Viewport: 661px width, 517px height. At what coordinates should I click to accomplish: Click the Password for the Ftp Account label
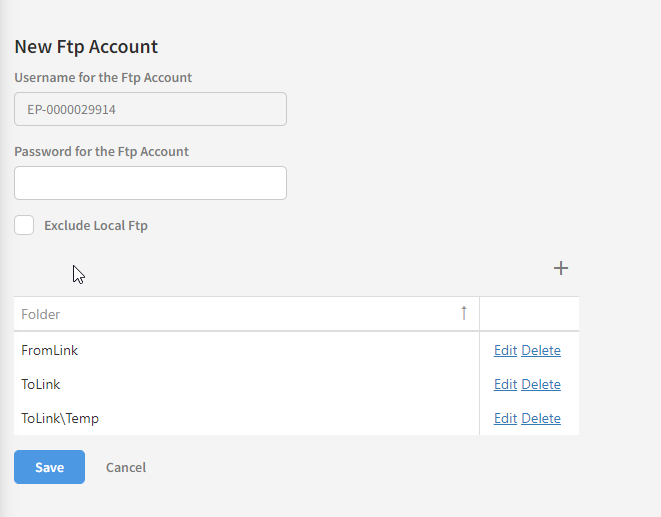pos(101,152)
